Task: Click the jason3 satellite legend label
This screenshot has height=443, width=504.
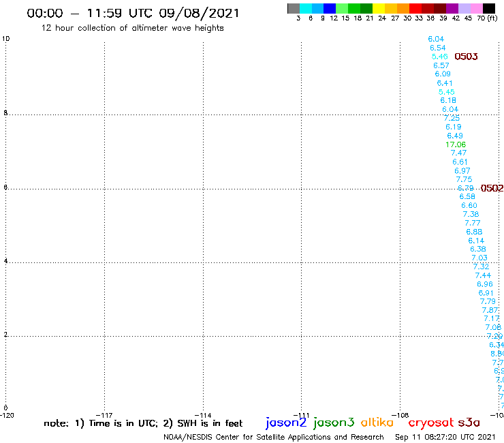Action: click(x=334, y=423)
